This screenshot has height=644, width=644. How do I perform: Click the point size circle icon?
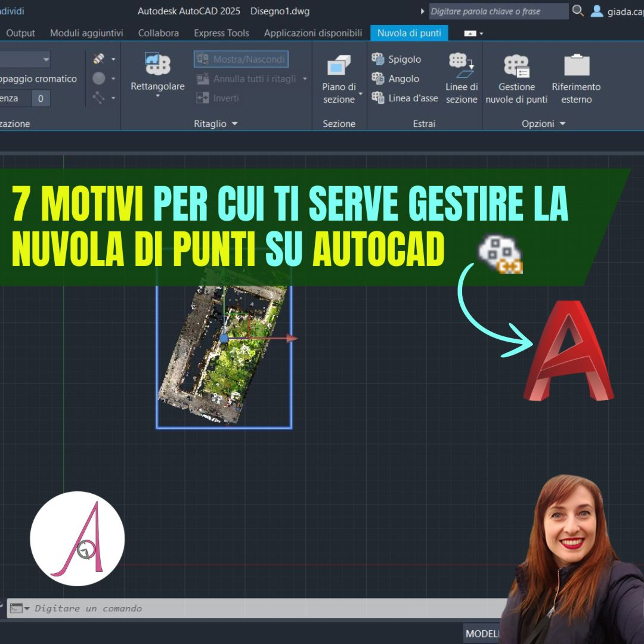pyautogui.click(x=99, y=78)
